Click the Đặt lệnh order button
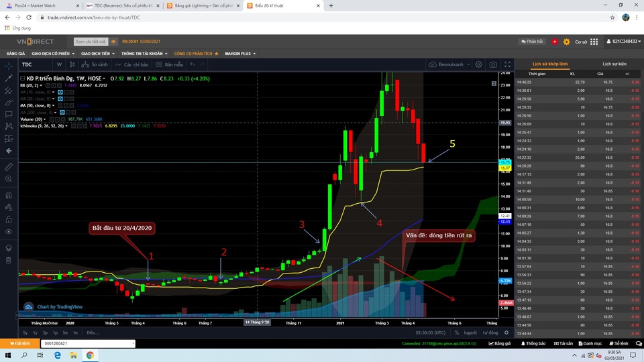This screenshot has height=362, width=644. [19, 343]
